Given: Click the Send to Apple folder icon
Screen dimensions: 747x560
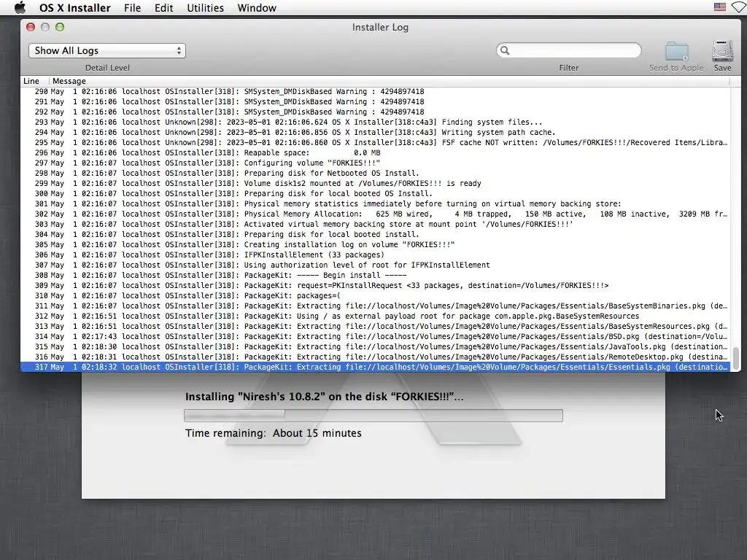Looking at the screenshot, I should coord(676,52).
